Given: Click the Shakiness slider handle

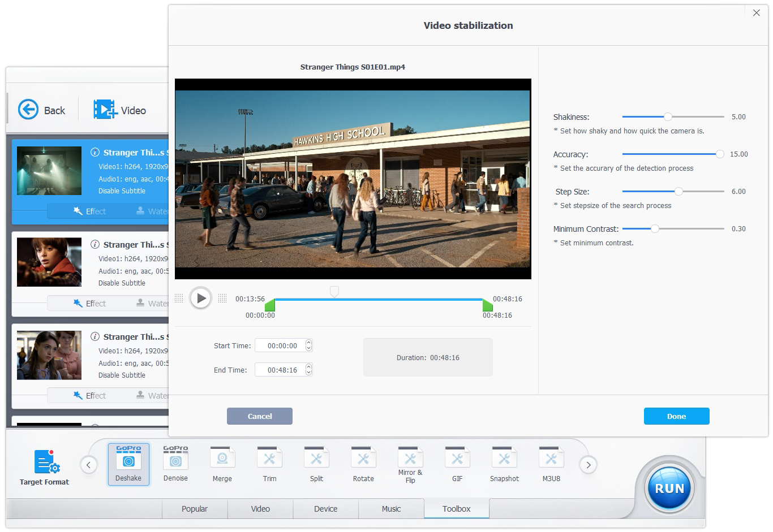Looking at the screenshot, I should 668,116.
